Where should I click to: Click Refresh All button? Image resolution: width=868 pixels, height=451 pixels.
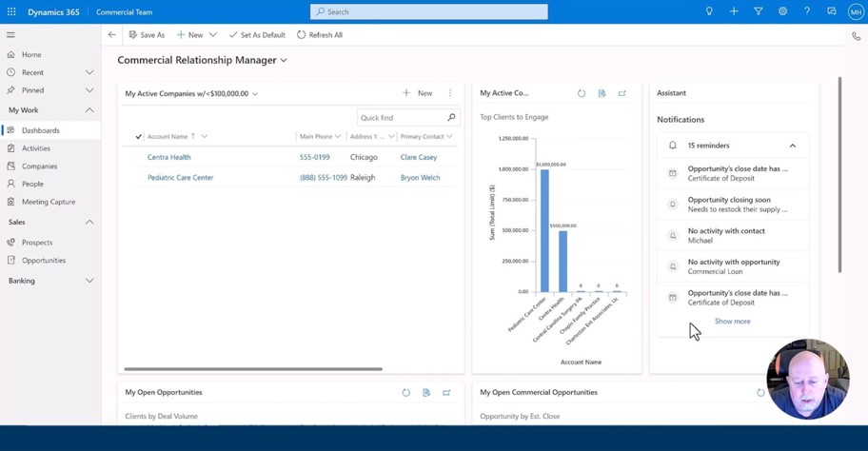pos(320,35)
